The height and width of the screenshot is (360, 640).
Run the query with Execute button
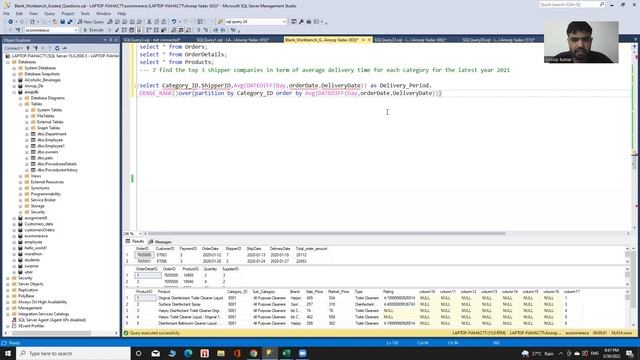[93, 30]
